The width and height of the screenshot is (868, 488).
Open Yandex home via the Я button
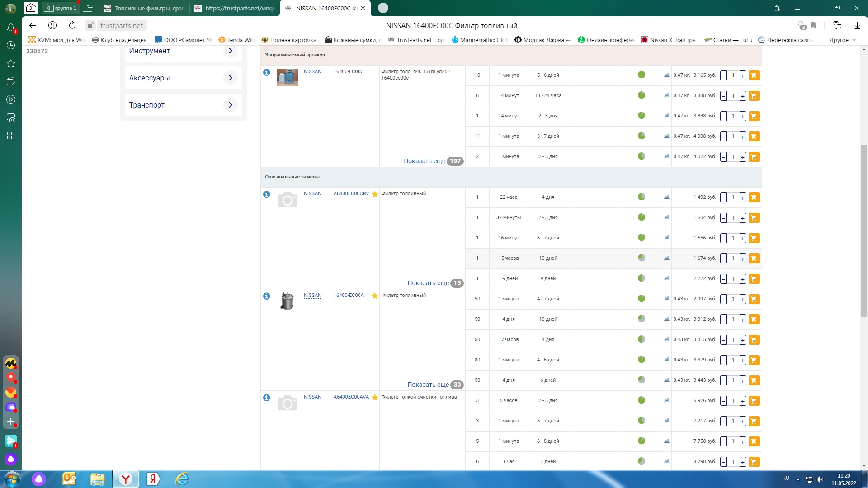tap(52, 26)
